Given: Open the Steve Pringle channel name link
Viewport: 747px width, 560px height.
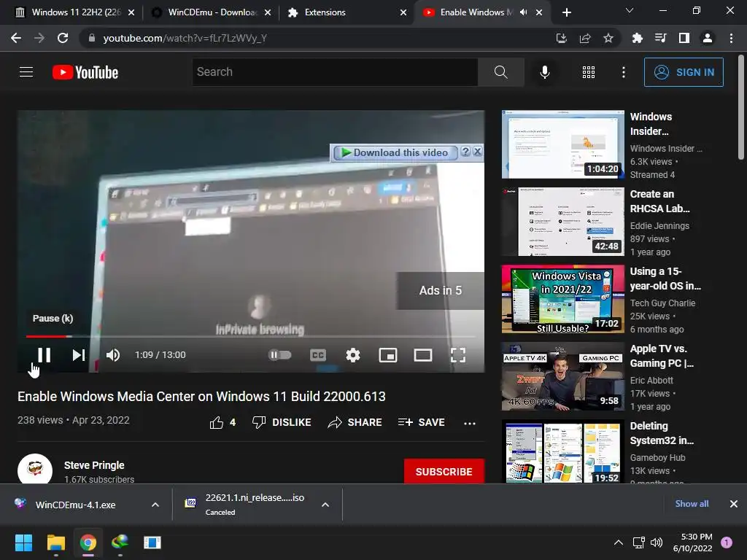Looking at the screenshot, I should (x=94, y=465).
